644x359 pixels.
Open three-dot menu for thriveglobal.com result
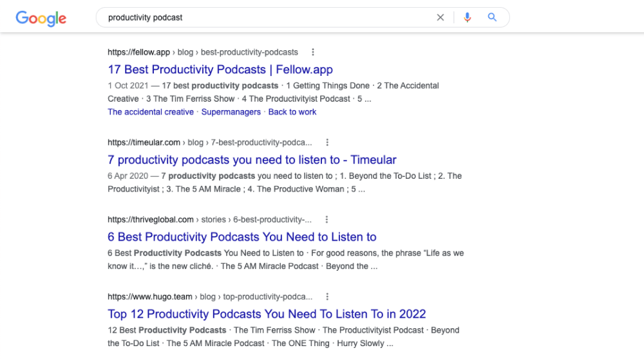click(x=327, y=219)
